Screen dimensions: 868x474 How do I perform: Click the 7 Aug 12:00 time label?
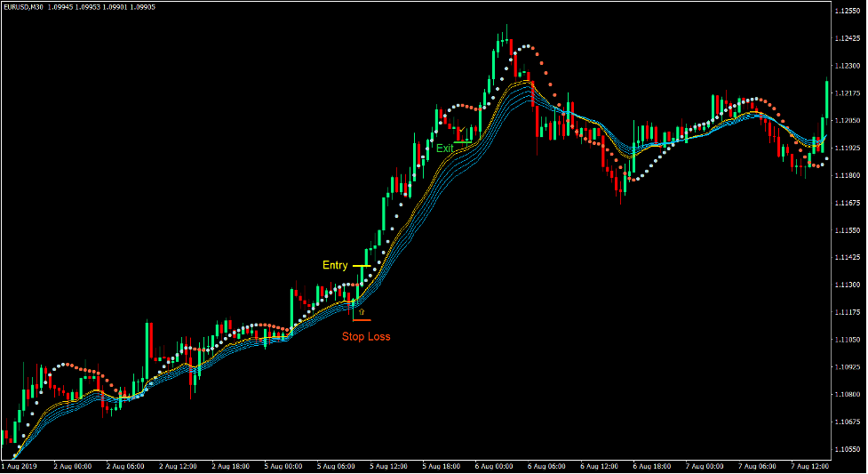coord(811,466)
